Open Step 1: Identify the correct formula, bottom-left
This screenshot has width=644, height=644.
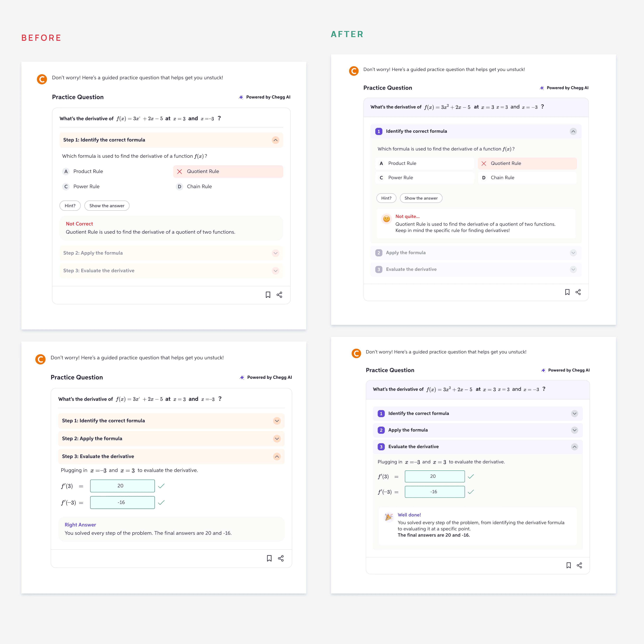click(277, 421)
